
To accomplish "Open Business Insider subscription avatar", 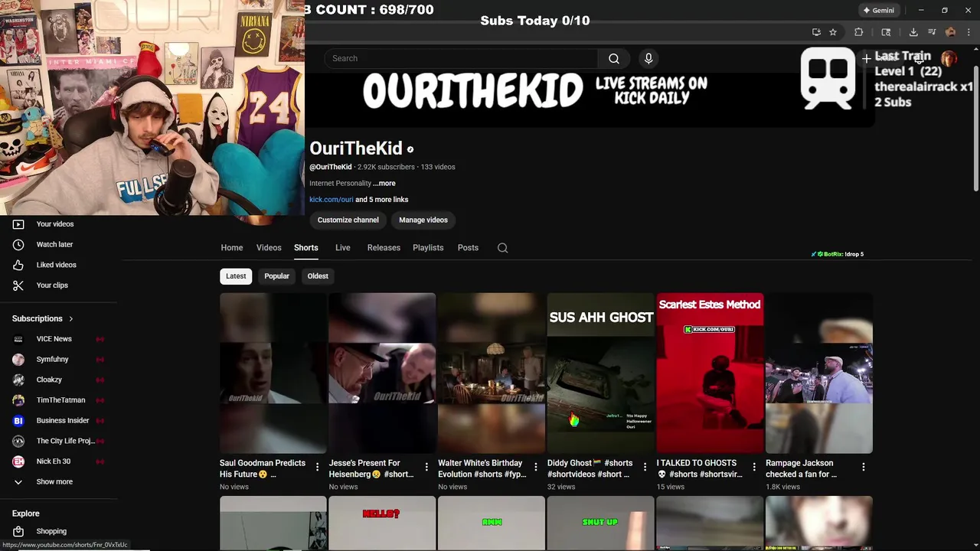I will (x=18, y=420).
